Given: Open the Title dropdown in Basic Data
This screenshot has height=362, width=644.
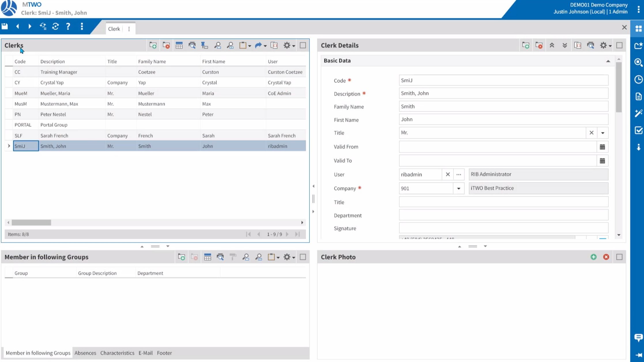Looking at the screenshot, I should point(602,133).
